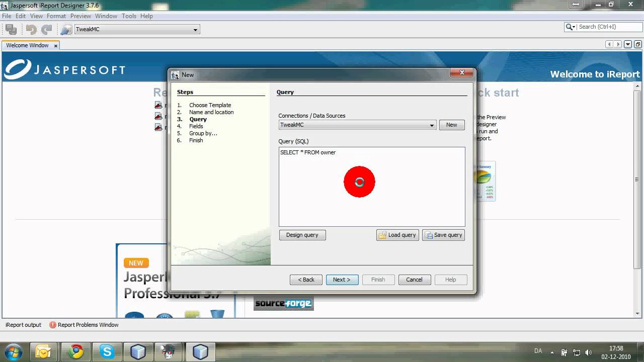Open the Tools menu
Screen dimensions: 644x362
[x=129, y=16]
